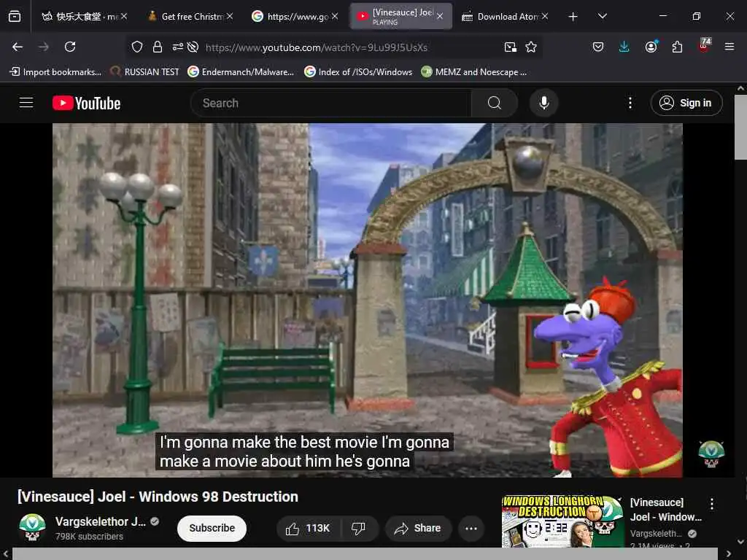Open the tracking protection shield icon

137,47
